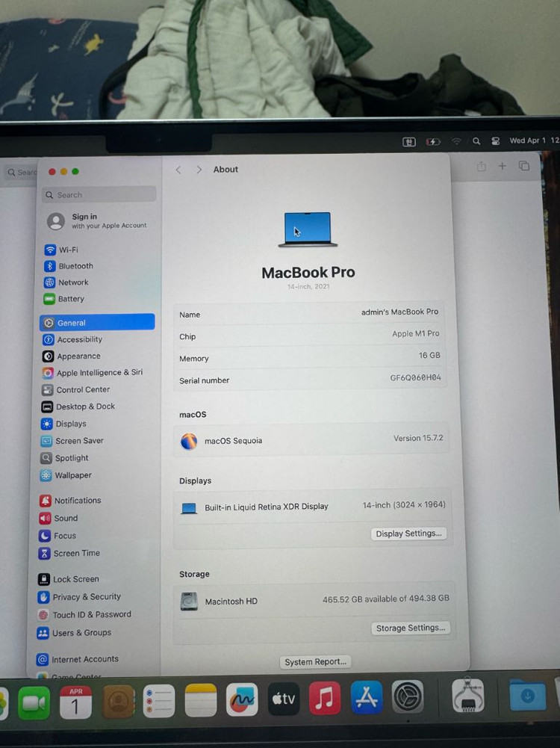Open the input source menu in menu bar
This screenshot has height=748, width=560.
click(409, 142)
